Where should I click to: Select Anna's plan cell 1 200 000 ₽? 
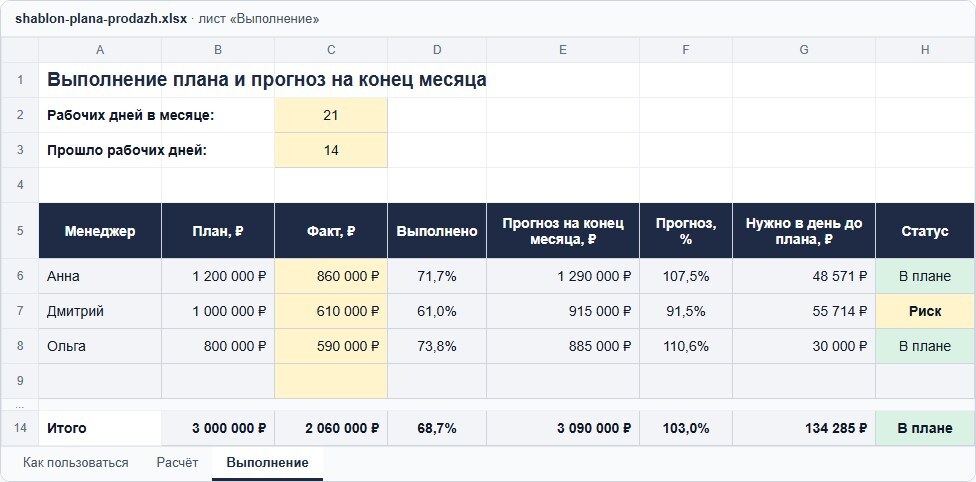[218, 276]
